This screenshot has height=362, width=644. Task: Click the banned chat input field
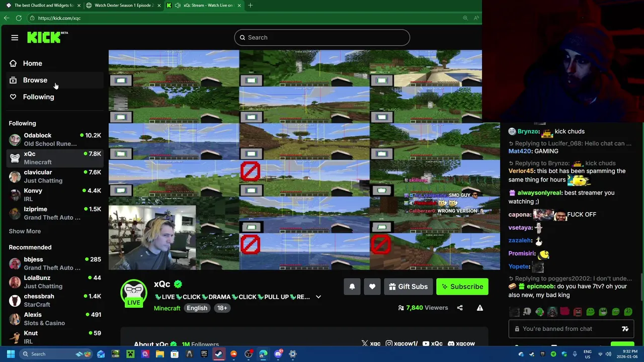point(571,329)
